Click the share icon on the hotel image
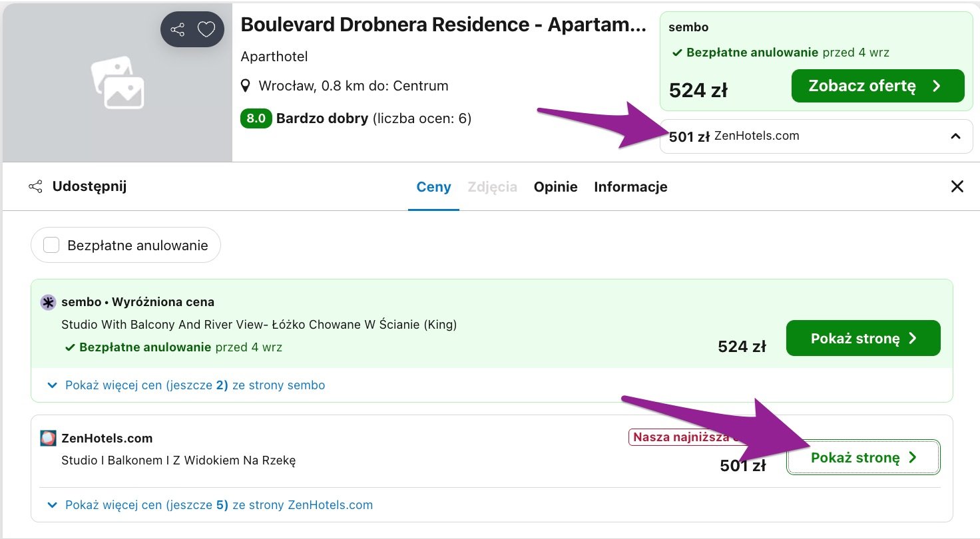The width and height of the screenshot is (980, 539). 177,29
